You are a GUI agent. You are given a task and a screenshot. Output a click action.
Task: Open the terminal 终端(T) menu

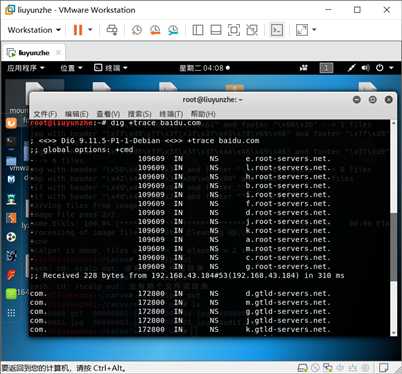(x=171, y=114)
